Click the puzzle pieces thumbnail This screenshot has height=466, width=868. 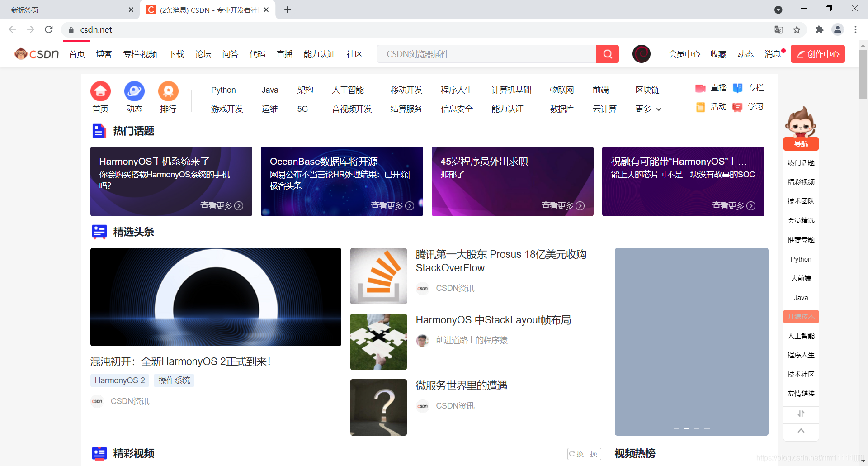[x=378, y=342]
